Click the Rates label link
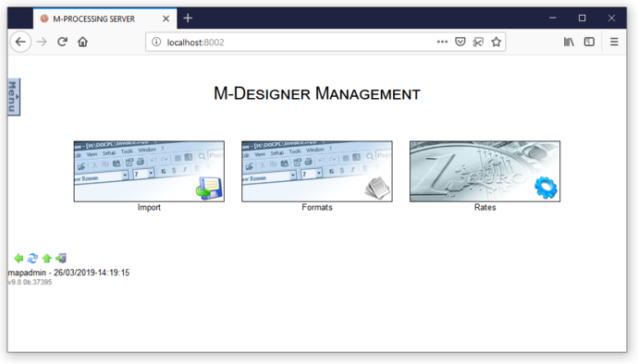 click(485, 208)
